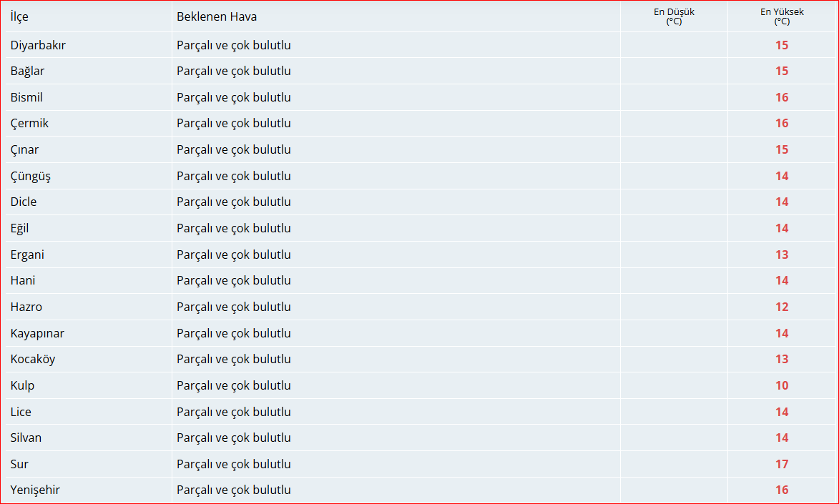Click the En Yüksek (°C) header
Image resolution: width=839 pixels, height=504 pixels.
click(x=782, y=16)
